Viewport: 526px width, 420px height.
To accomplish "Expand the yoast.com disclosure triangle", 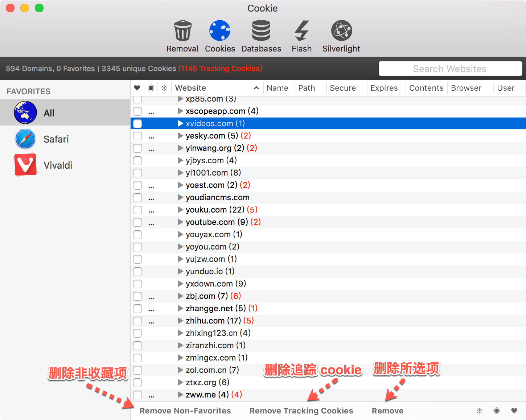I will [x=181, y=185].
